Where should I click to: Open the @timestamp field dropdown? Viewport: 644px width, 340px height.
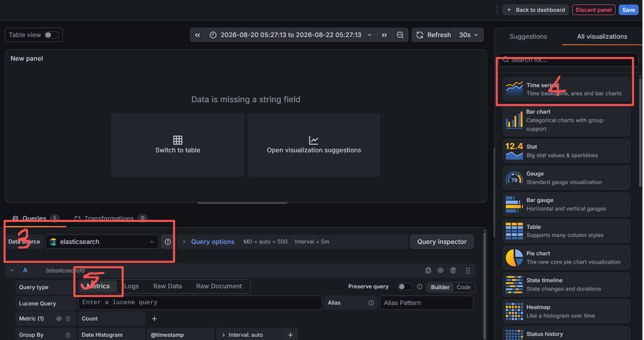181,335
